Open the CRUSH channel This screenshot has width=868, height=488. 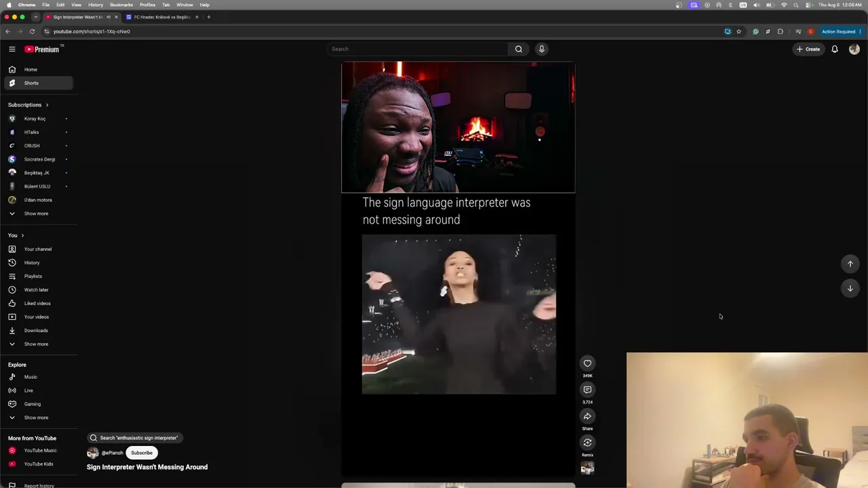[x=38, y=146]
